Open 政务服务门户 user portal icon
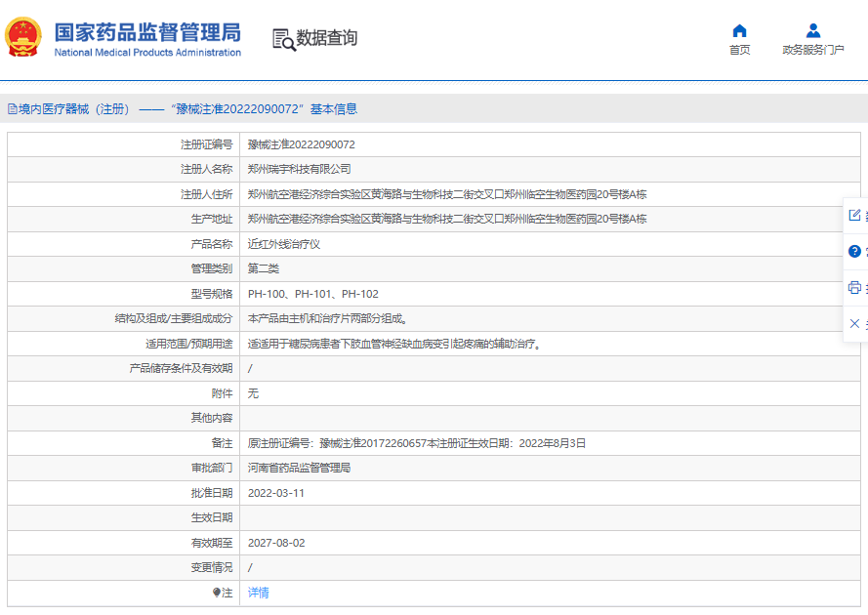The image size is (868, 615). pyautogui.click(x=812, y=30)
